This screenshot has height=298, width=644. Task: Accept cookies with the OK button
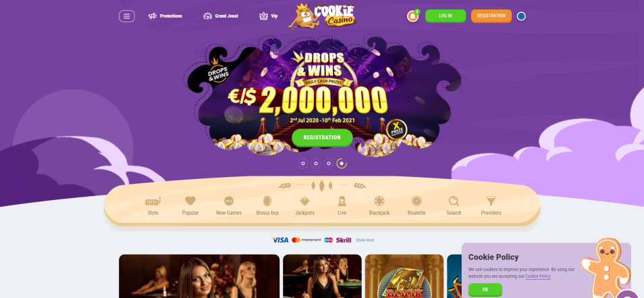pyautogui.click(x=485, y=289)
